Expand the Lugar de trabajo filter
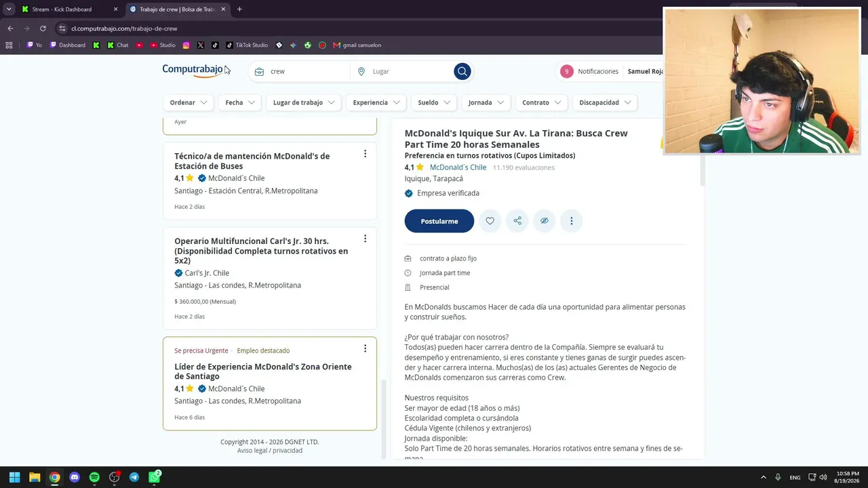The height and width of the screenshot is (488, 868). click(304, 102)
